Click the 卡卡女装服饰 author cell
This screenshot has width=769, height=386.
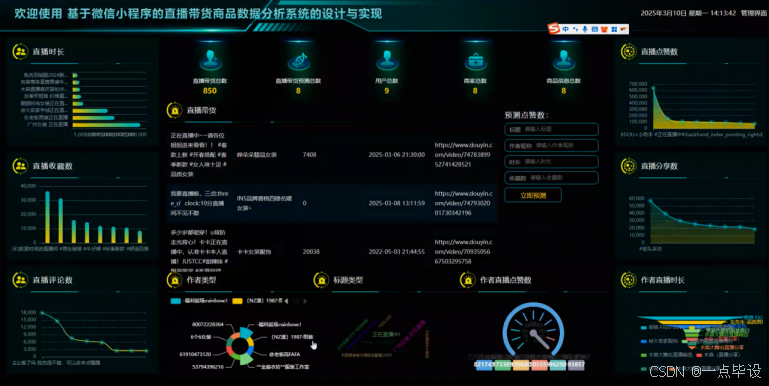[254, 252]
